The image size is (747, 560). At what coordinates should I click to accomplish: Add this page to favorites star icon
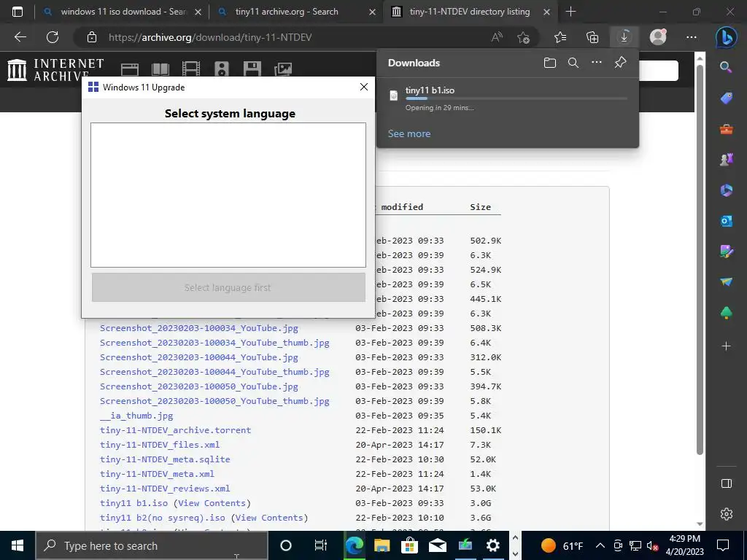click(x=523, y=37)
